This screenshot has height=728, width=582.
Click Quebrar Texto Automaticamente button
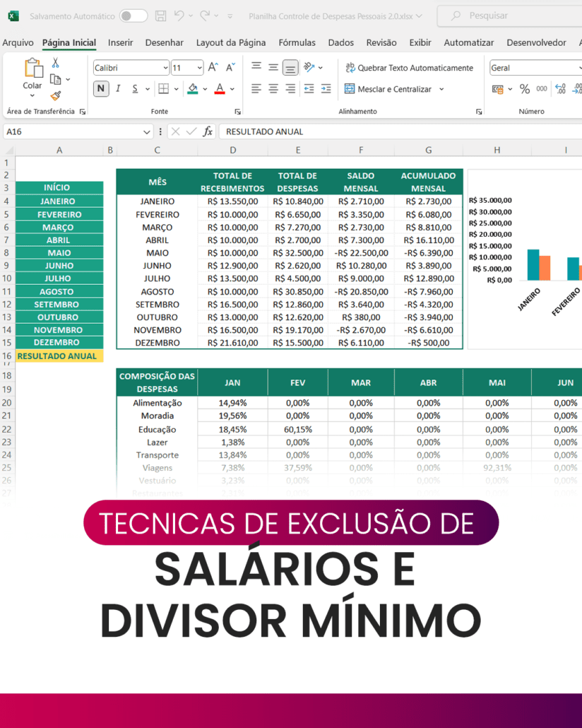[409, 68]
